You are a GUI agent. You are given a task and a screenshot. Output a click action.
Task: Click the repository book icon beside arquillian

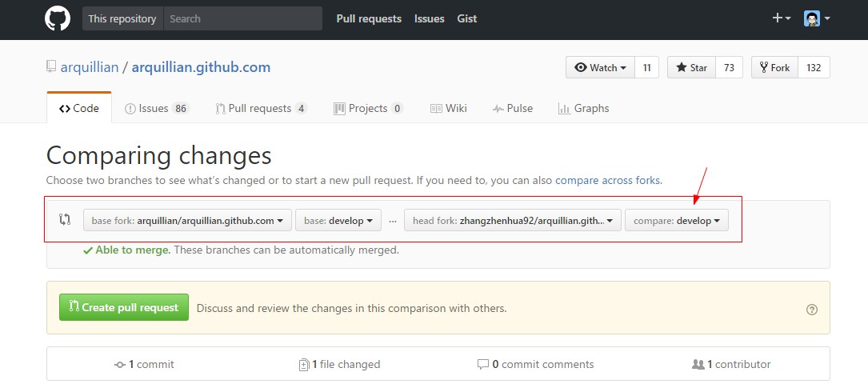pyautogui.click(x=51, y=67)
